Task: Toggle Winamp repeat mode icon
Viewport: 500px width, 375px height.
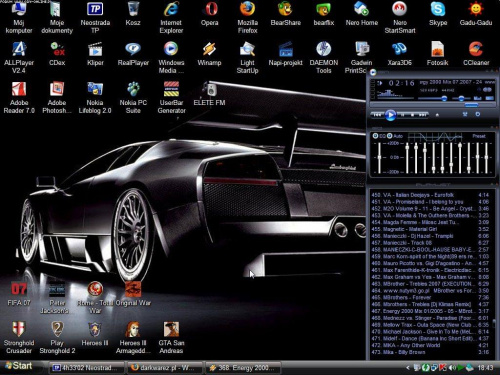Action: tap(478, 114)
